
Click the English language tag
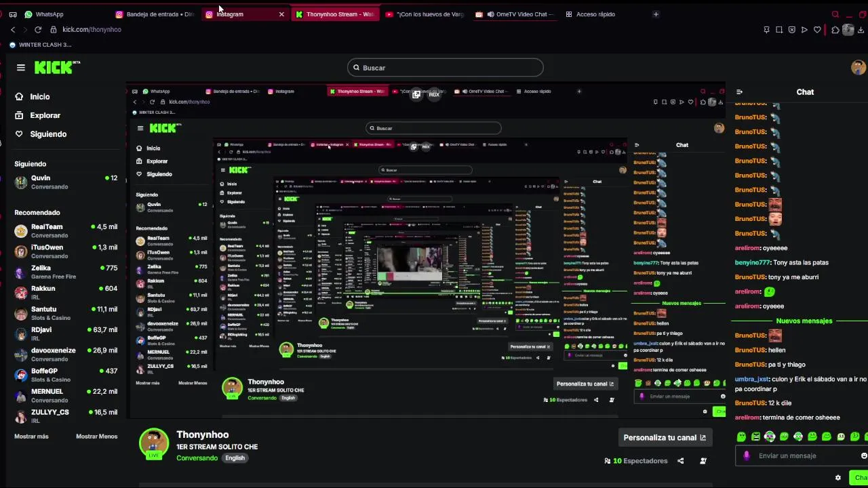point(235,458)
